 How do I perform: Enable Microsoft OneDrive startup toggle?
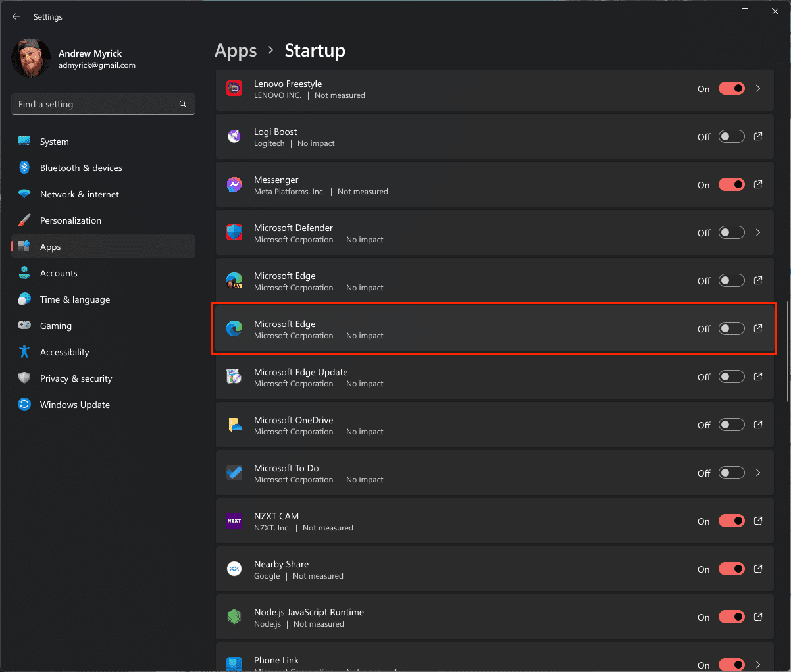[x=732, y=425]
